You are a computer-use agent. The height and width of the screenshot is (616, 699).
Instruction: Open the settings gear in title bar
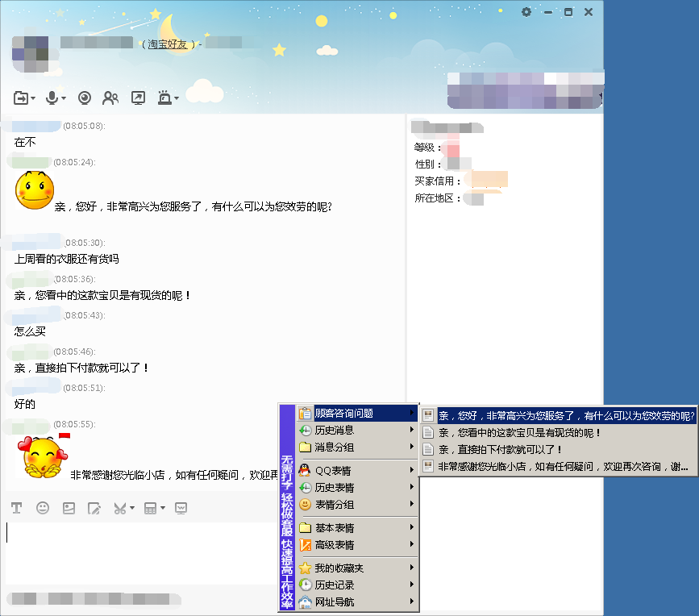526,12
